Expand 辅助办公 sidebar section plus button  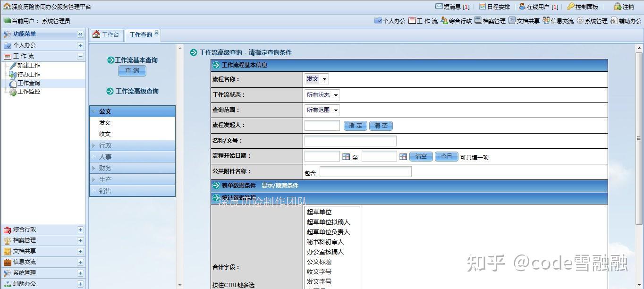point(80,284)
